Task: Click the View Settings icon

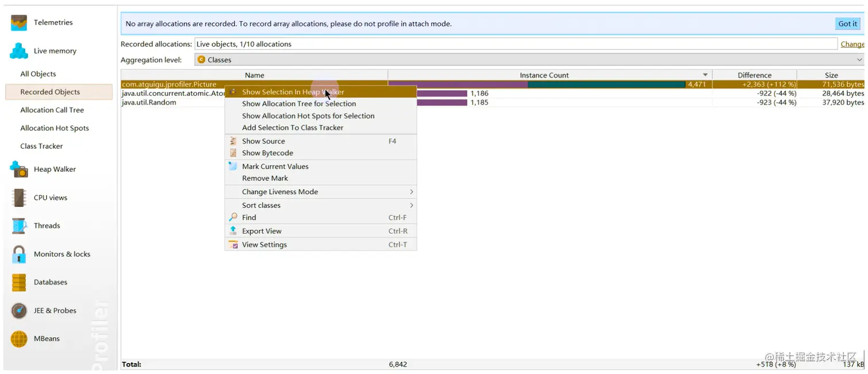Action: pos(233,245)
